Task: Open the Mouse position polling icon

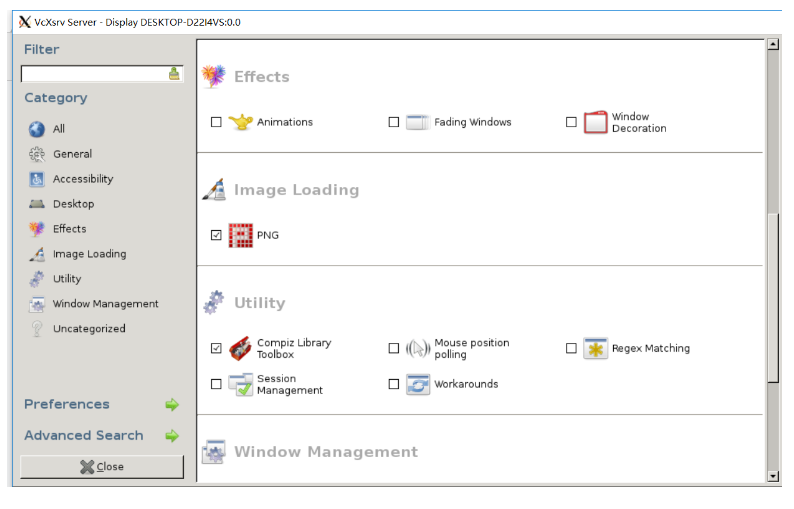Action: point(418,348)
